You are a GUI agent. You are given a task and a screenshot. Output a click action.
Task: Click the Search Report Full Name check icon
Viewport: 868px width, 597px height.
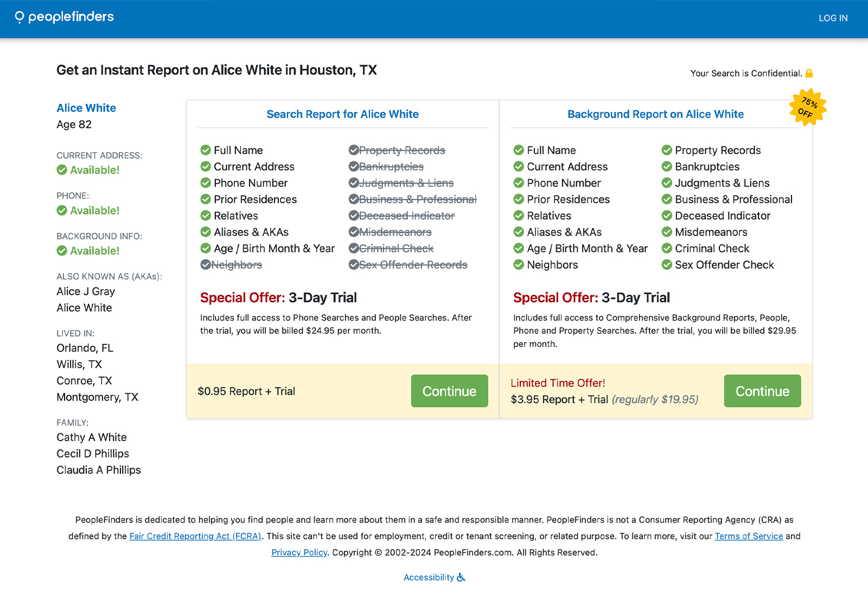coord(206,150)
